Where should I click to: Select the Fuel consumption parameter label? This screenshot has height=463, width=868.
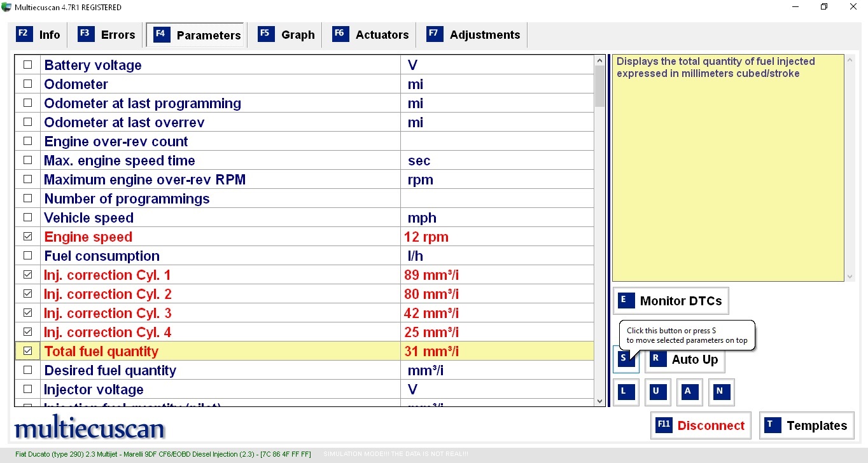tap(102, 256)
